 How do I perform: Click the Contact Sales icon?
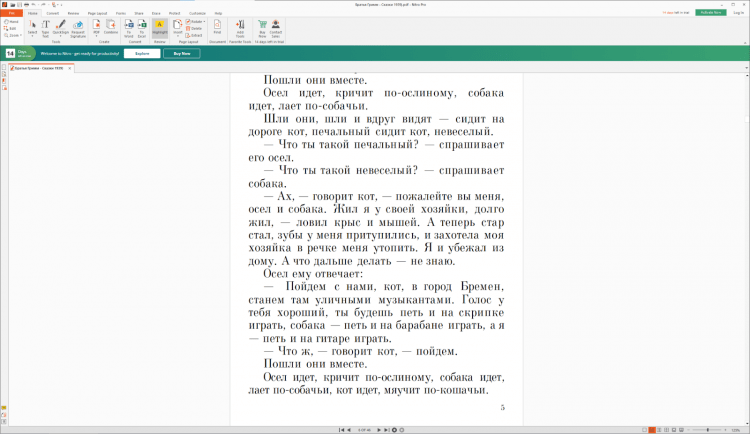(276, 28)
